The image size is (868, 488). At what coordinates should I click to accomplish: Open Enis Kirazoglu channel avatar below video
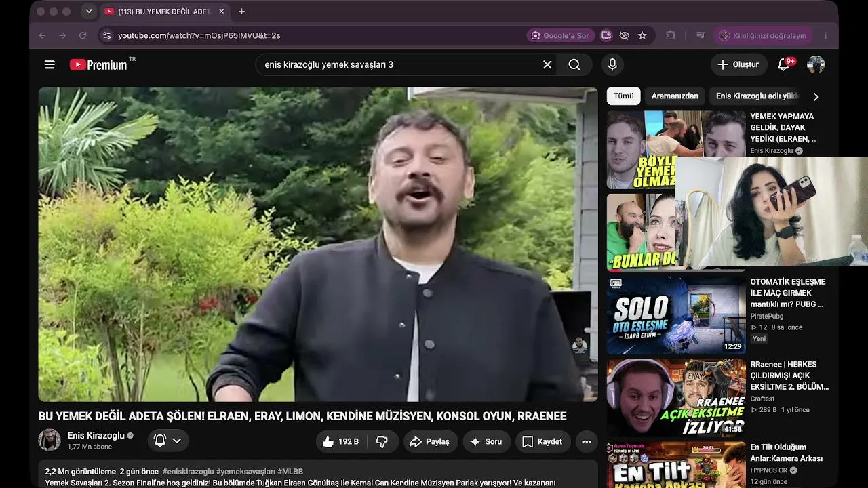[x=50, y=440]
